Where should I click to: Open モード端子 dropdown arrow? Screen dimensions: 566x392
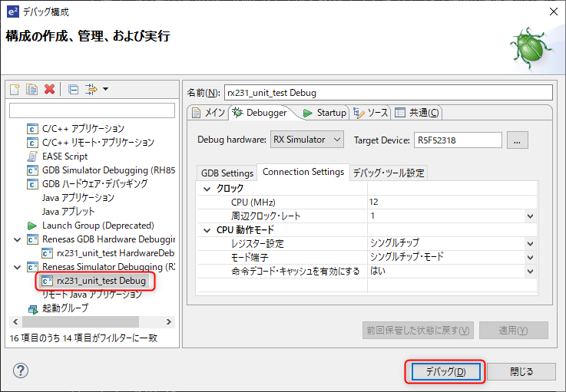click(530, 258)
